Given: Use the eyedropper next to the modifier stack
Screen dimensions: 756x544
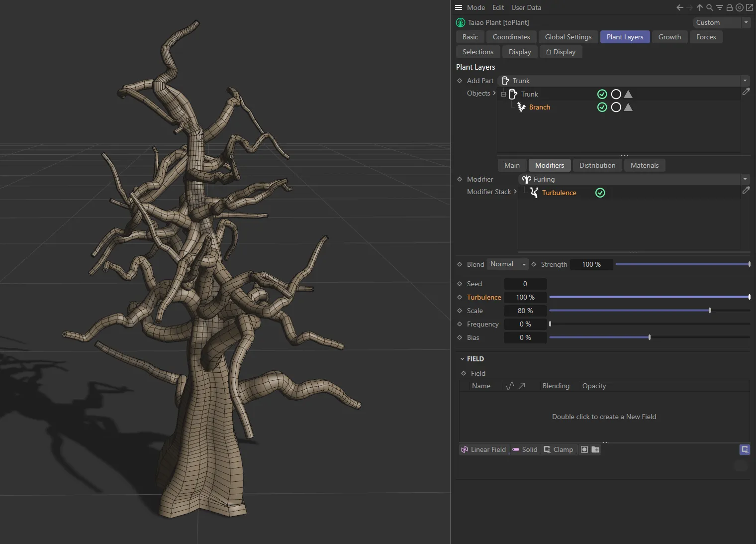Looking at the screenshot, I should click(x=746, y=191).
